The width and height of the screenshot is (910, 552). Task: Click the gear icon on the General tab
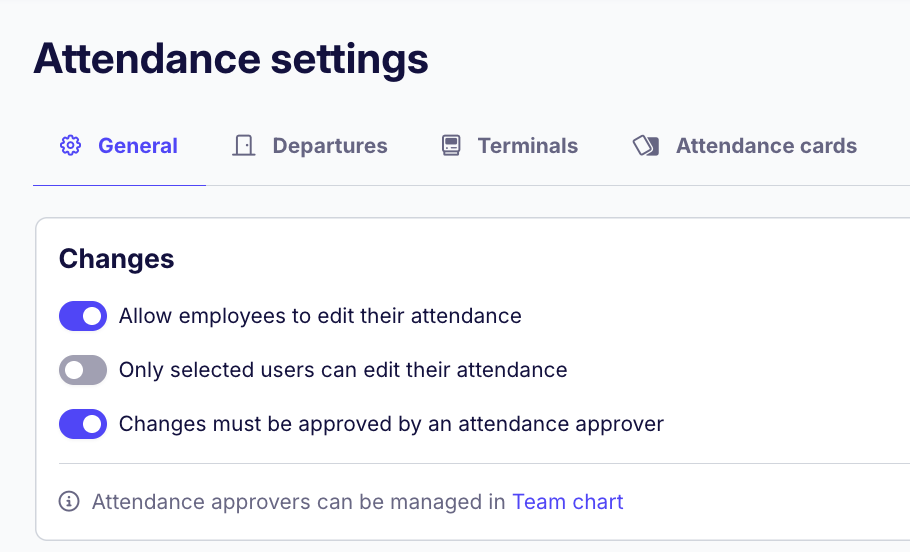coord(70,146)
